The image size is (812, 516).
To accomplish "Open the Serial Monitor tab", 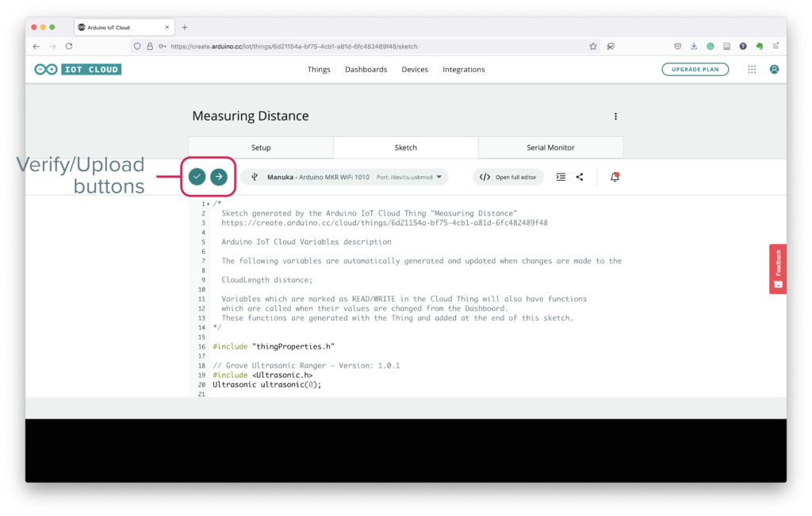I will pyautogui.click(x=550, y=147).
